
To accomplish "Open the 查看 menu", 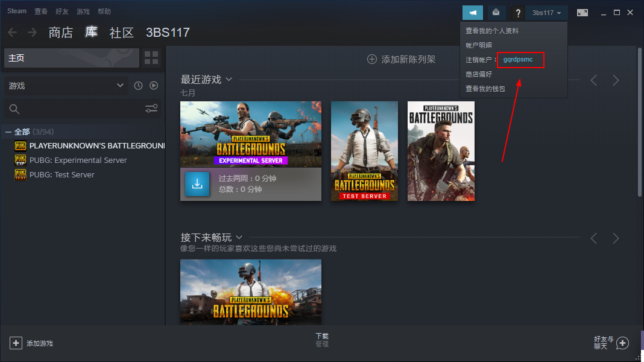I will pos(40,11).
